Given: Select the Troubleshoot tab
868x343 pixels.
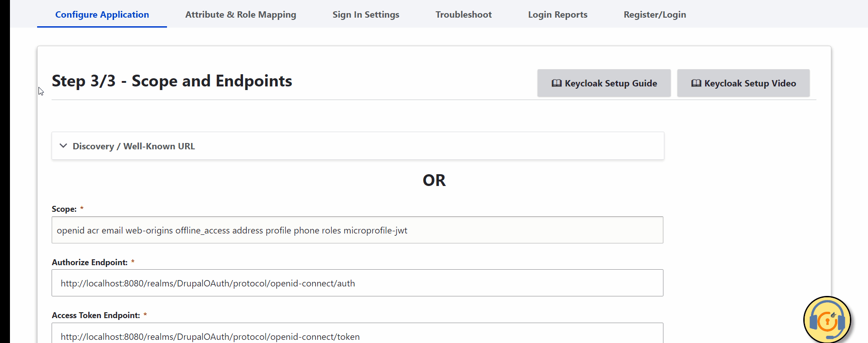Looking at the screenshot, I should pyautogui.click(x=463, y=14).
